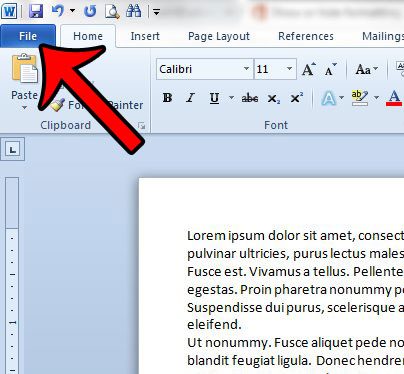Open highlight color dropdown arrow

coord(376,98)
